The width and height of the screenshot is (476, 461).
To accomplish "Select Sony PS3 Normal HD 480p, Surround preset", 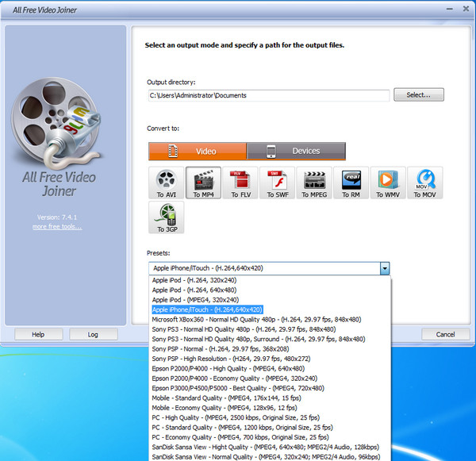I will tap(270, 339).
